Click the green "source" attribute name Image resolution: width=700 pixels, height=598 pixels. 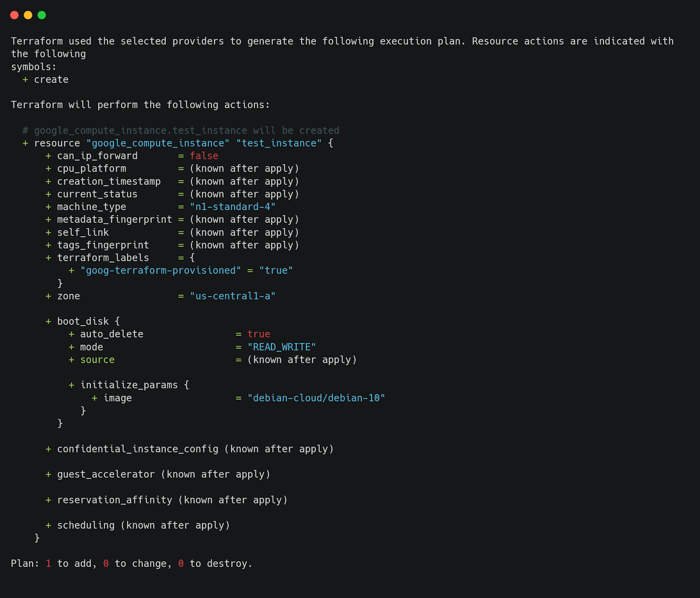click(x=97, y=360)
